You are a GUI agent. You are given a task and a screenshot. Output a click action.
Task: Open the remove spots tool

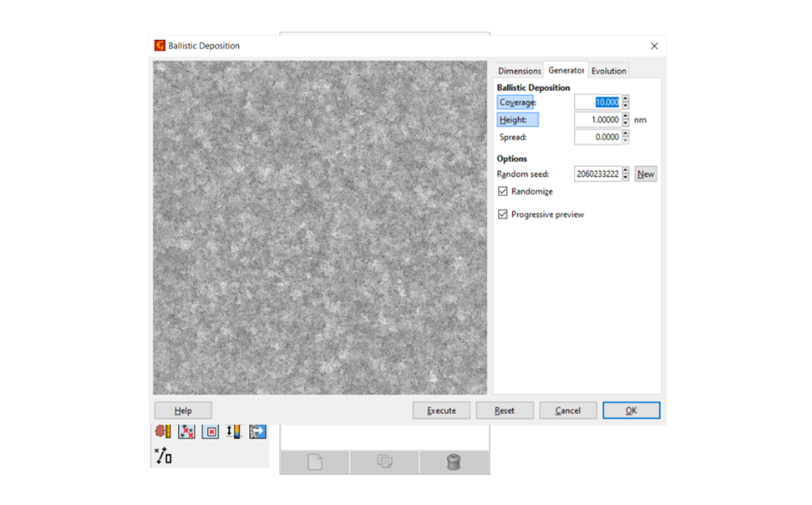(185, 432)
